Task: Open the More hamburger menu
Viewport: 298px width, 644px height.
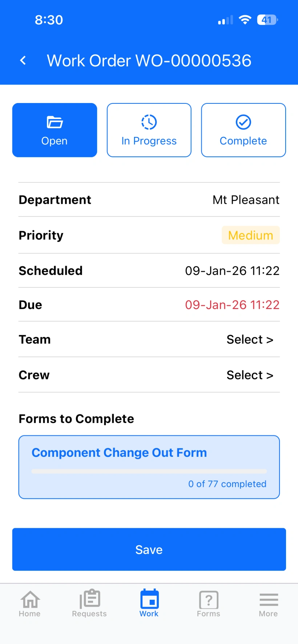Action: pos(269,600)
